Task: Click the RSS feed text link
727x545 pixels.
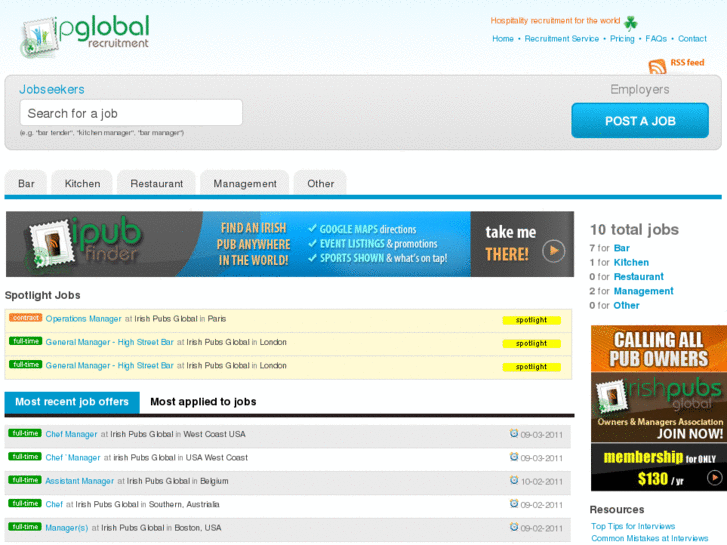Action: point(687,63)
